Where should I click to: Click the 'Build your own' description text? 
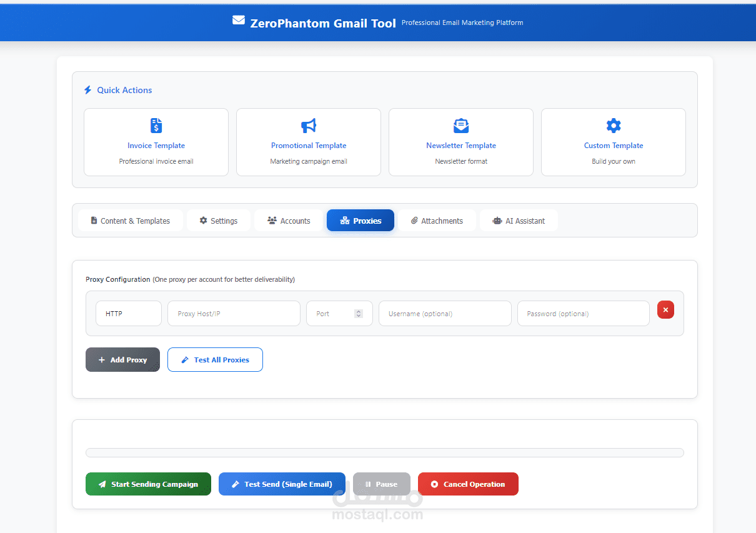tap(614, 161)
